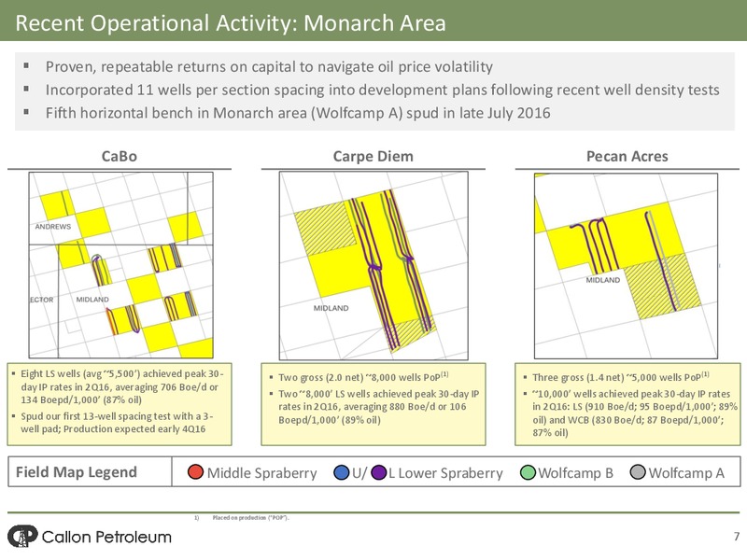The width and height of the screenshot is (747, 560).
Task: Select the gray Wolfcamp A legend circle
Action: tap(638, 472)
